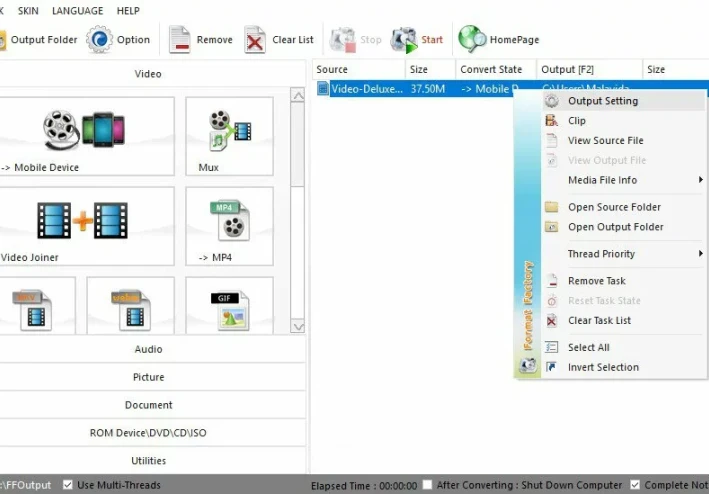Click the Output Setting gear icon in context menu
The width and height of the screenshot is (709, 494).
pyautogui.click(x=552, y=101)
